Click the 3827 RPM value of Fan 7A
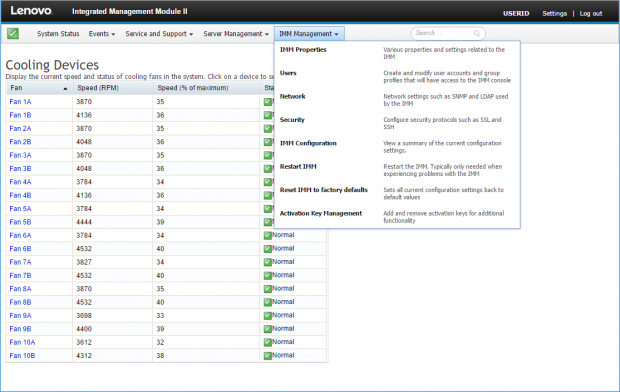Screen dimensions: 620x392 point(84,262)
